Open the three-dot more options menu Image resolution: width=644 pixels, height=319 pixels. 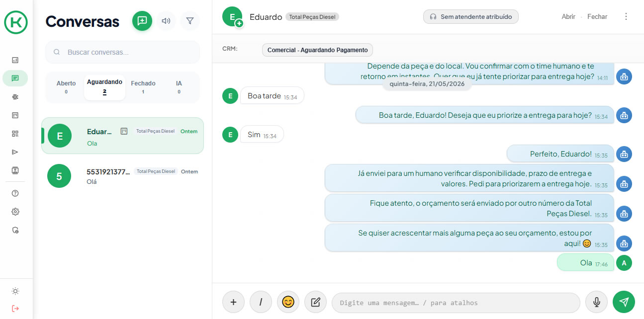(626, 16)
